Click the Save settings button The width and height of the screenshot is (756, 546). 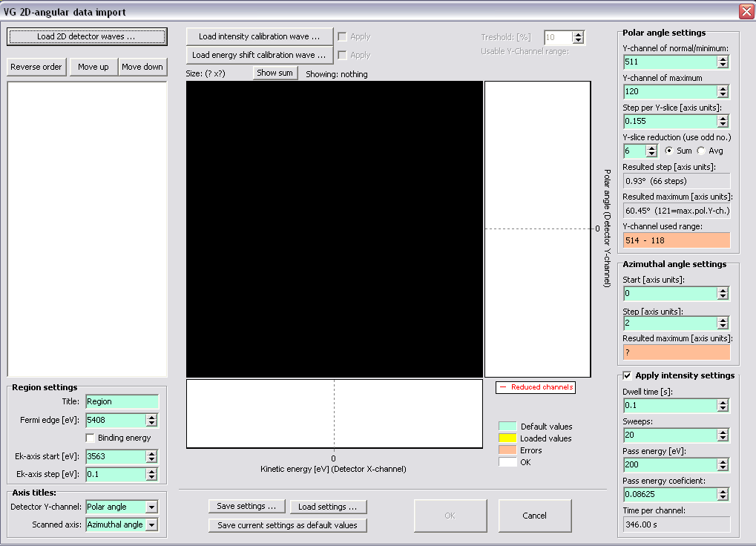click(246, 507)
